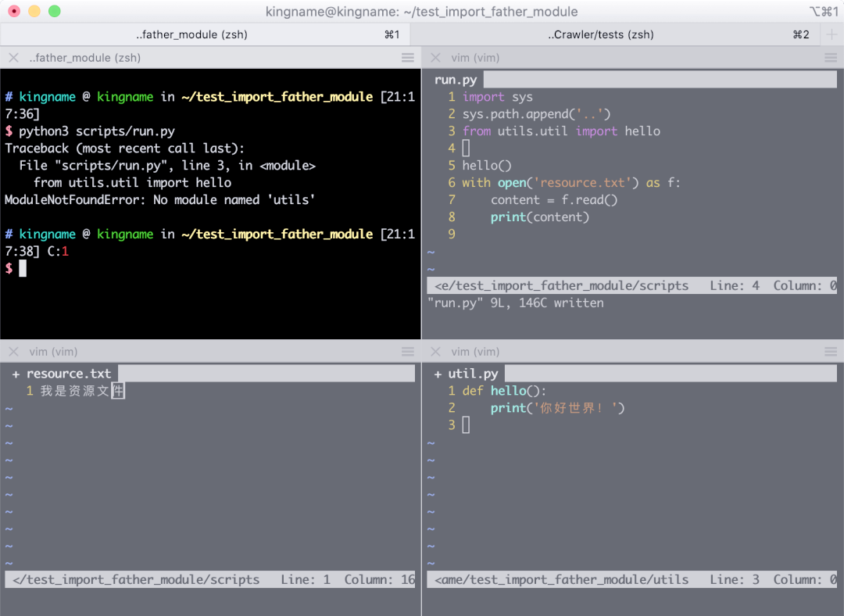
Task: Close the vim pane showing resource.txt
Action: [14, 352]
